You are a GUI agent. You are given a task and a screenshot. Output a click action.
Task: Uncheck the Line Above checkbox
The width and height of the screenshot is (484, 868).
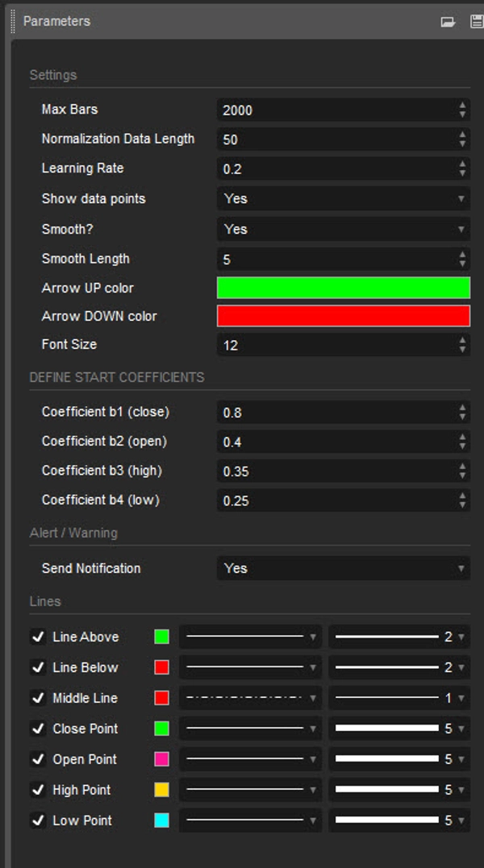coord(38,637)
